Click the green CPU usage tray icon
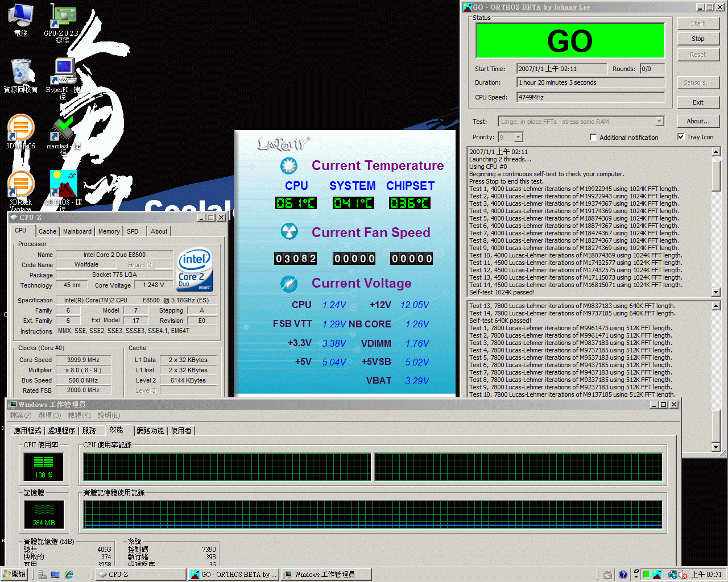The width and height of the screenshot is (728, 582). [x=646, y=575]
